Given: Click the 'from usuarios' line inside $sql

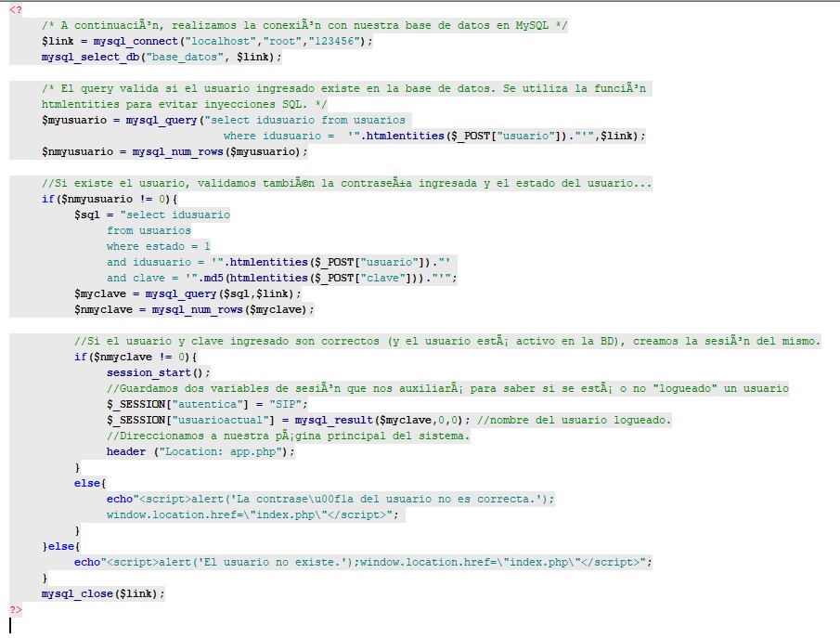Looking at the screenshot, I should click(149, 230).
